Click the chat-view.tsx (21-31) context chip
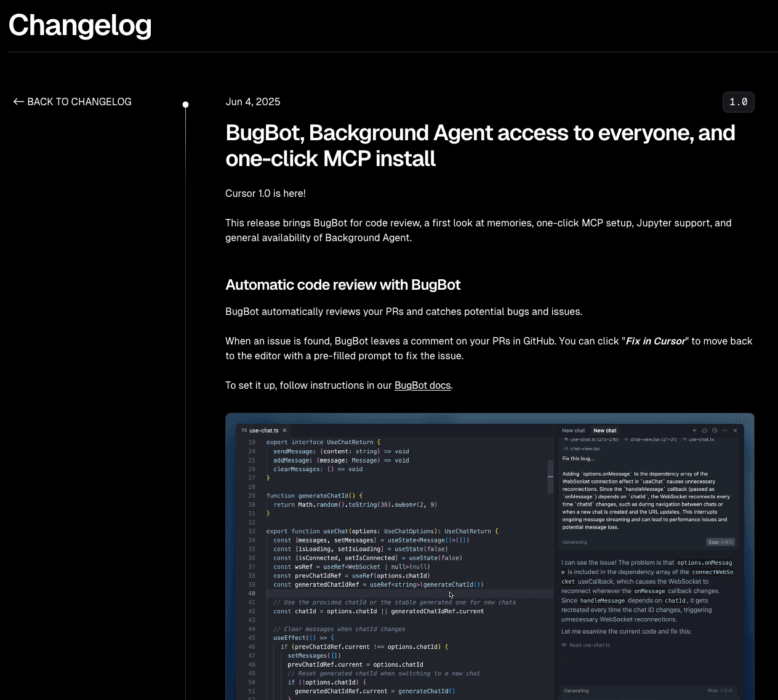Screen dimensions: 778x700 (650, 439)
